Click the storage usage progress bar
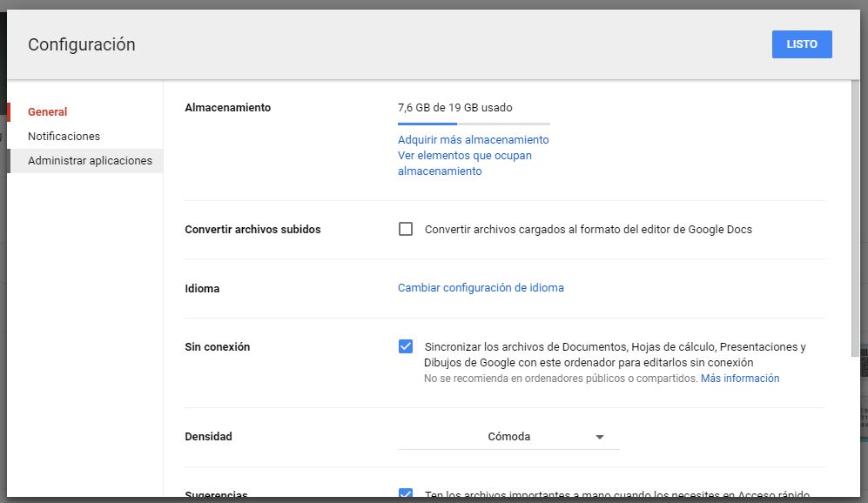The width and height of the screenshot is (868, 503). [473, 123]
